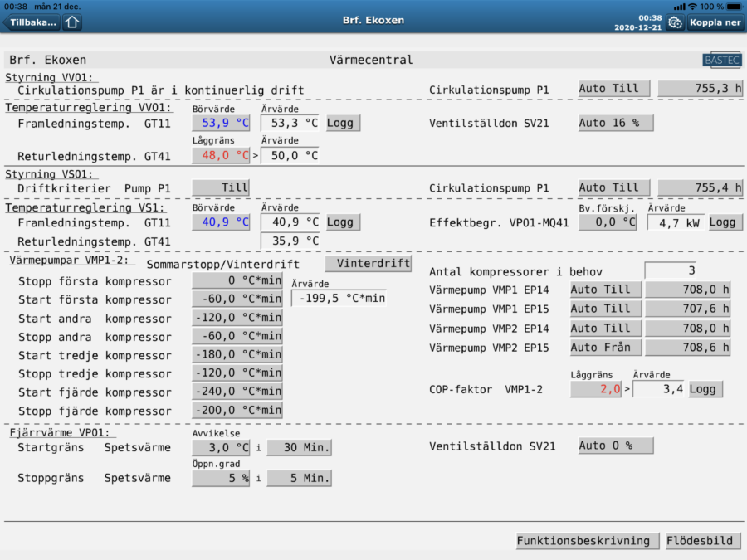Go to the Home screen icon
Viewport: 747px width, 560px height.
coord(72,22)
